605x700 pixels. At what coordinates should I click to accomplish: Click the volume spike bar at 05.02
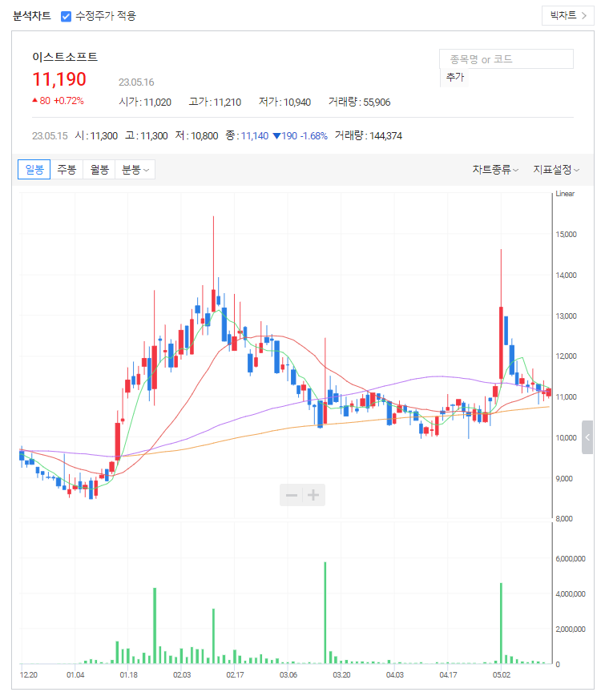(501, 623)
